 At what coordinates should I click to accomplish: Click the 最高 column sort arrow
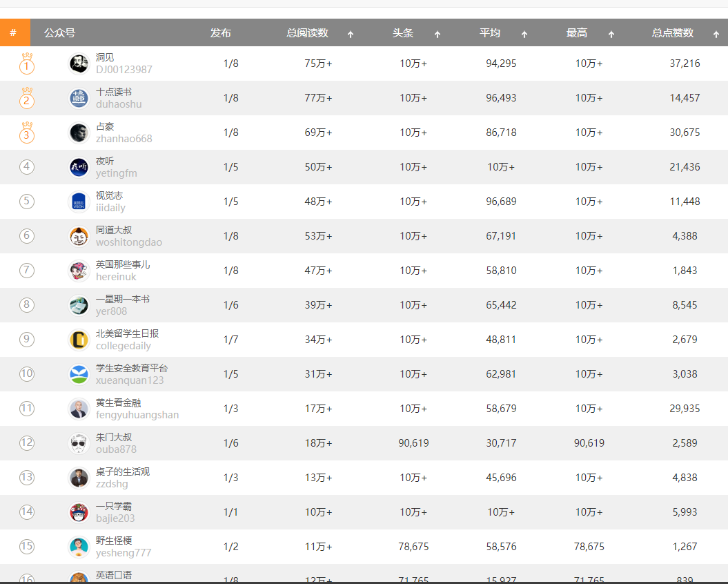(611, 34)
